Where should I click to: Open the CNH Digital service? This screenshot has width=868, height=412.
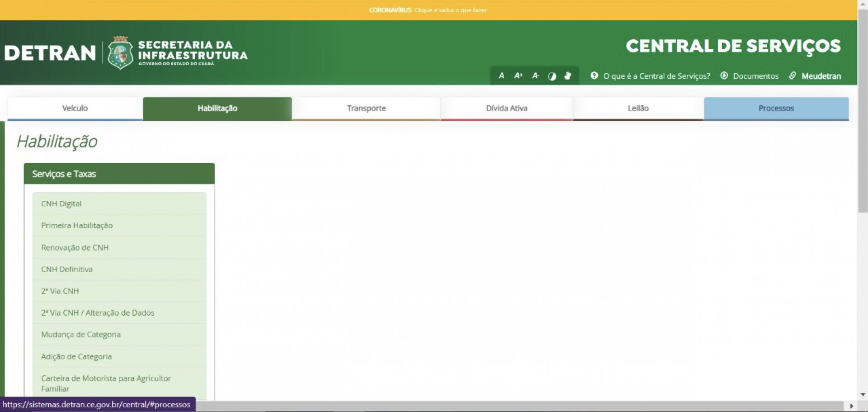click(61, 204)
